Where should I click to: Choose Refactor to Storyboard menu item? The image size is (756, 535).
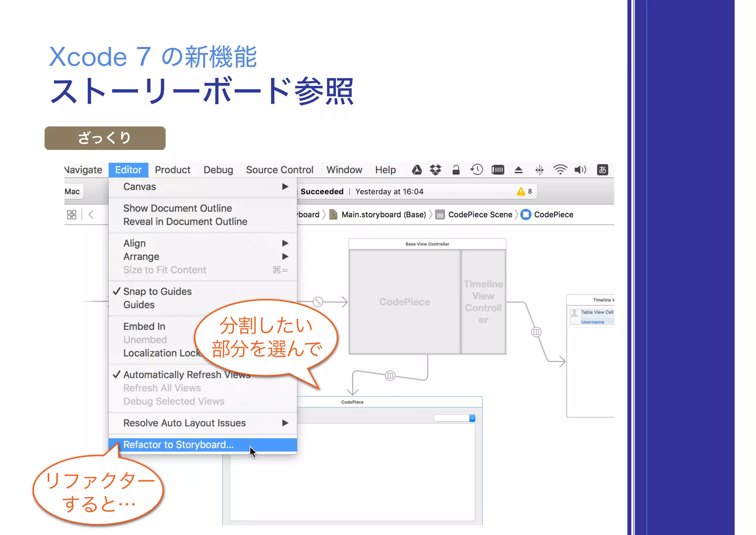(203, 445)
